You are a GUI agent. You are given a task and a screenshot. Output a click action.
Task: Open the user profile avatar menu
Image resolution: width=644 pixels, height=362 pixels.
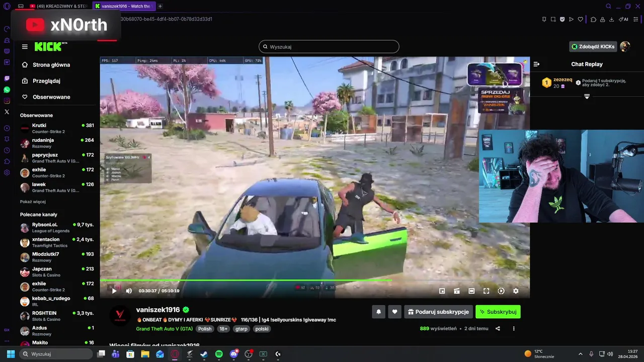tap(625, 47)
